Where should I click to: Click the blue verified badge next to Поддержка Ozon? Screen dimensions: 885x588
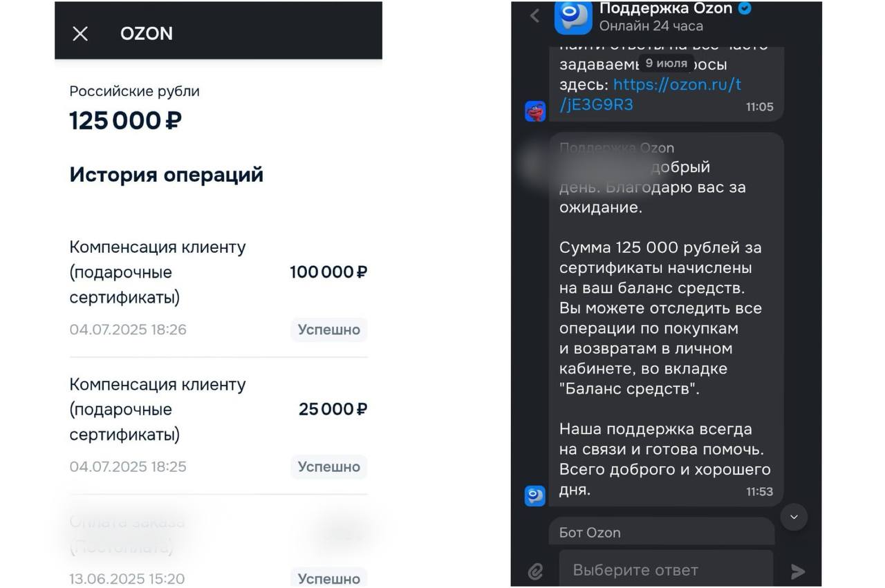[744, 9]
